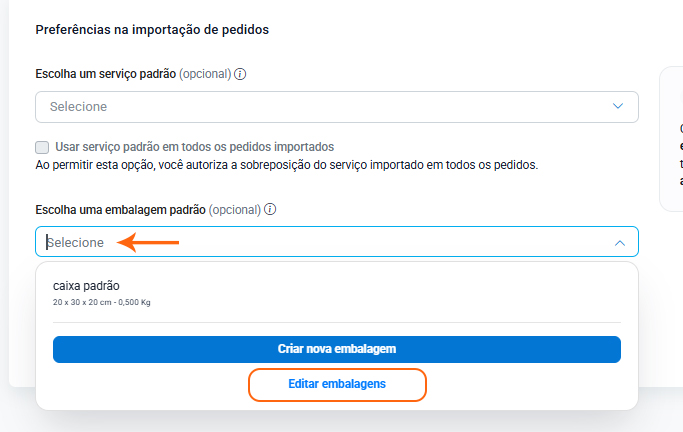Expand serviço padrão dropdown using its chevron arrow
The height and width of the screenshot is (432, 683).
(x=619, y=106)
